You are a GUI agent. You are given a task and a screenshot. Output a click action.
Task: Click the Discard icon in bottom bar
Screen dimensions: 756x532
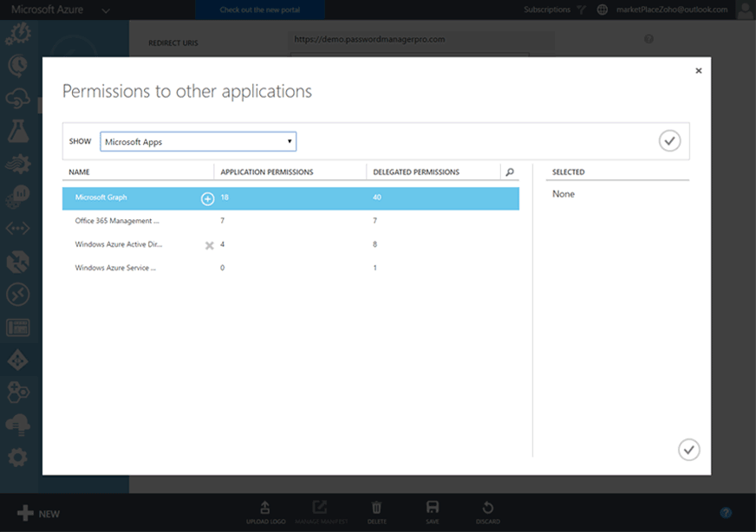click(487, 511)
